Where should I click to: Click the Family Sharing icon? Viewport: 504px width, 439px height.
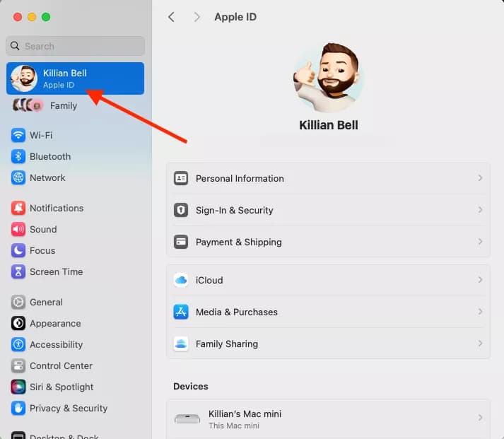point(181,344)
